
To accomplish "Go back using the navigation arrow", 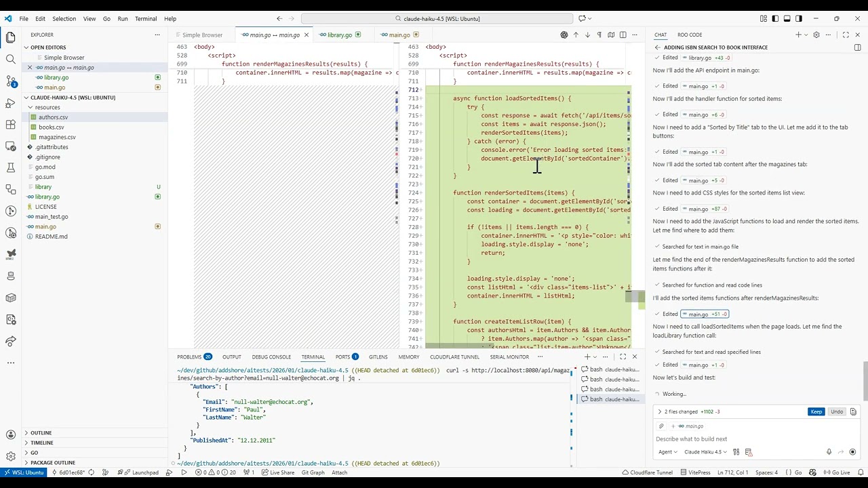I will click(279, 18).
